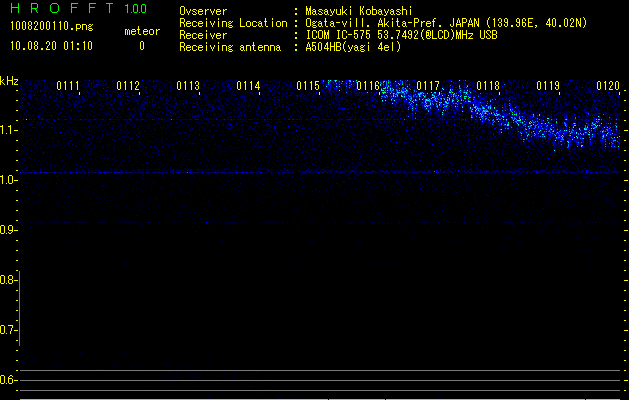Click the 0.7 kHz axis label
629x400 pixels.
(7, 330)
